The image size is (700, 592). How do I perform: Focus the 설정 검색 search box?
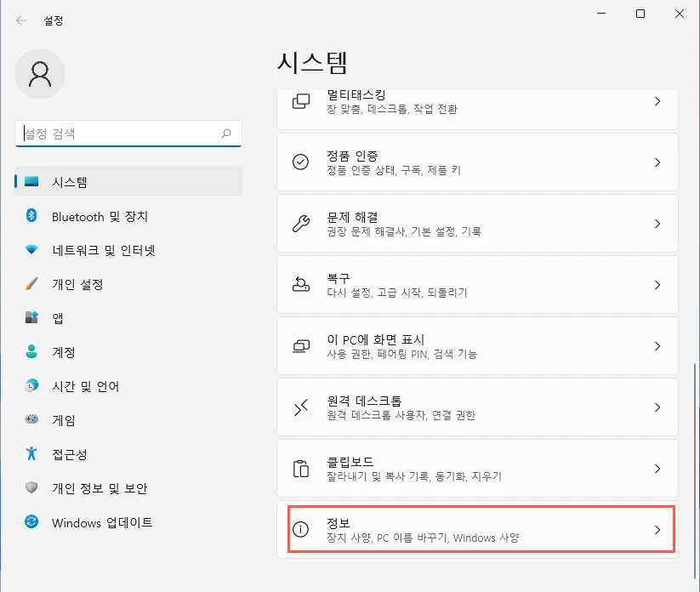click(x=128, y=134)
